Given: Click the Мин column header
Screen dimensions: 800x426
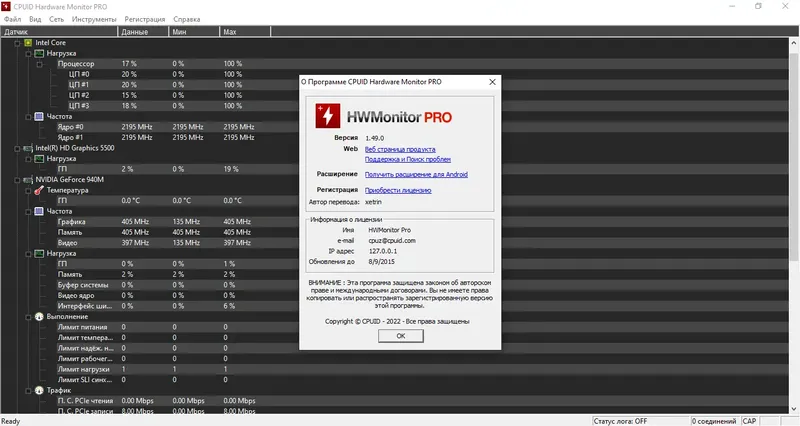Looking at the screenshot, I should [194, 32].
